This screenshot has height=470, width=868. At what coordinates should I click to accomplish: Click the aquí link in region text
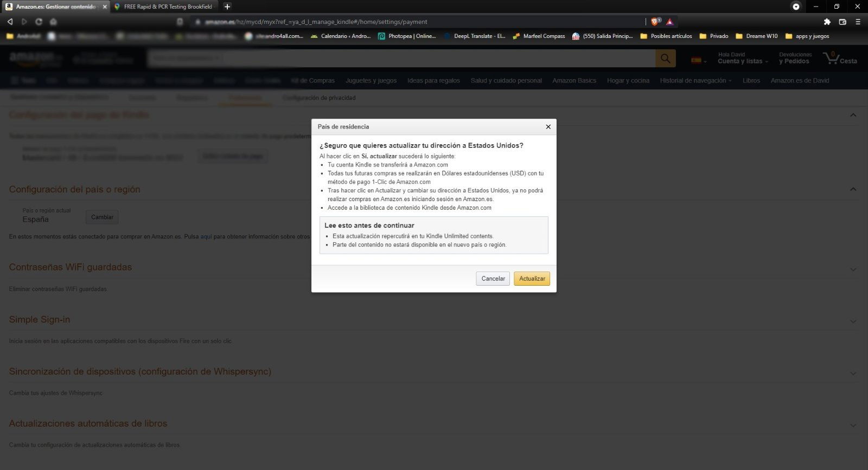pos(206,237)
